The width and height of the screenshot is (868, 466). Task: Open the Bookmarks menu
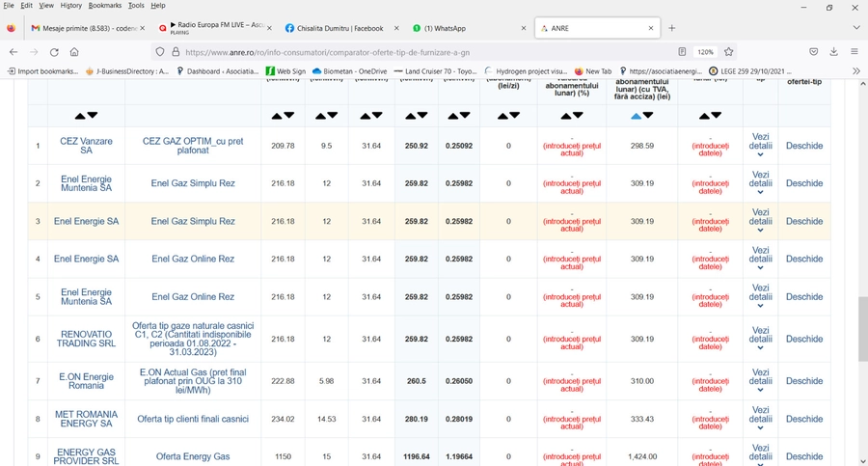click(104, 6)
